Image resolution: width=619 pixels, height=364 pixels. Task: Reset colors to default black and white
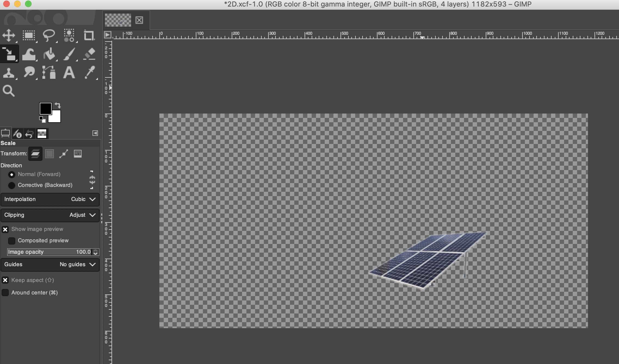42,119
